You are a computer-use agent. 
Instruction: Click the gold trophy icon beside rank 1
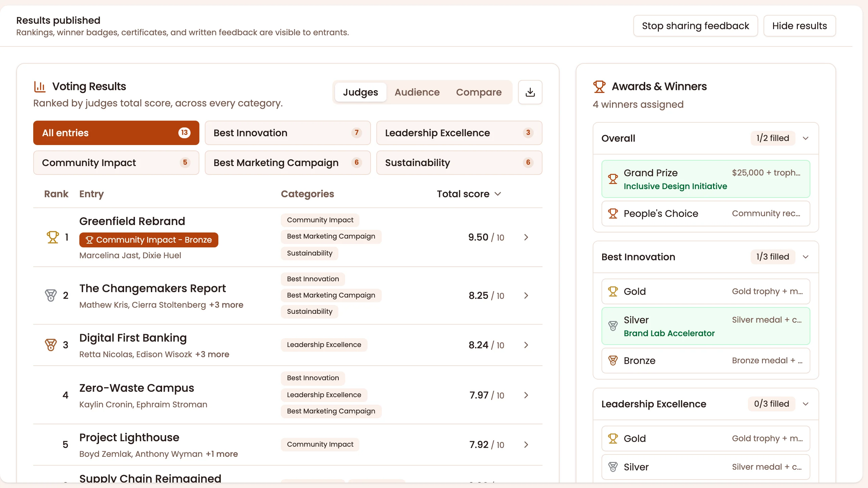click(53, 237)
